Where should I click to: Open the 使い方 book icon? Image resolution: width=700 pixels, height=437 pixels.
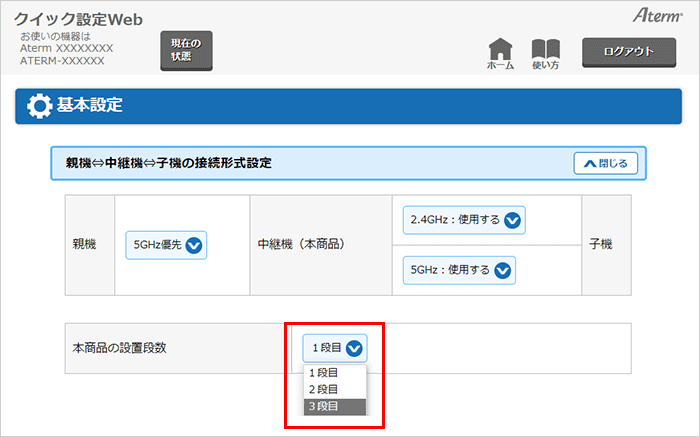point(545,54)
